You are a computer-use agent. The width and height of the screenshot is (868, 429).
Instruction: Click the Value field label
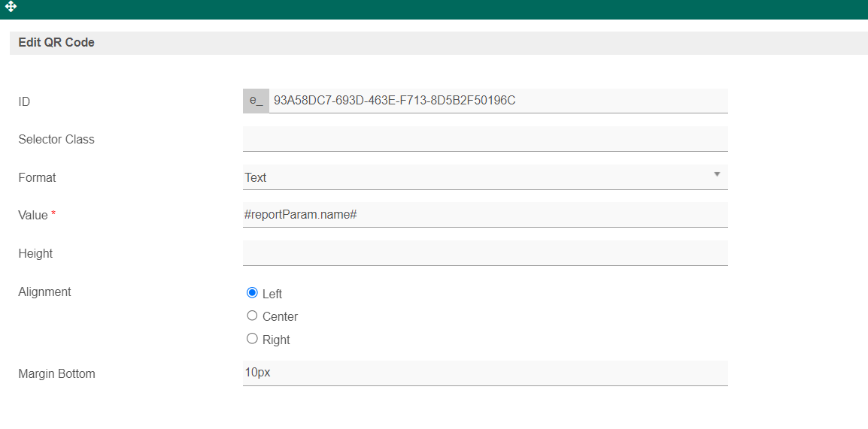click(x=32, y=216)
